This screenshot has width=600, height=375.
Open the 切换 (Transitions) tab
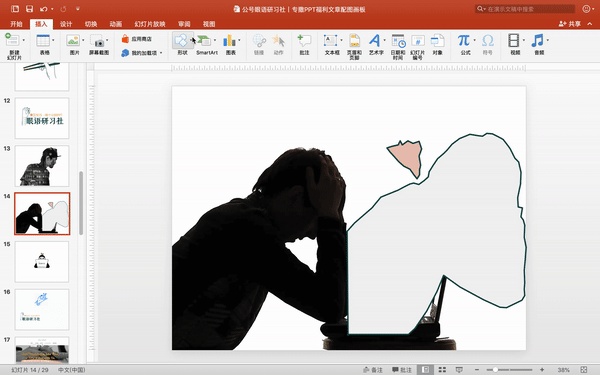tap(91, 24)
